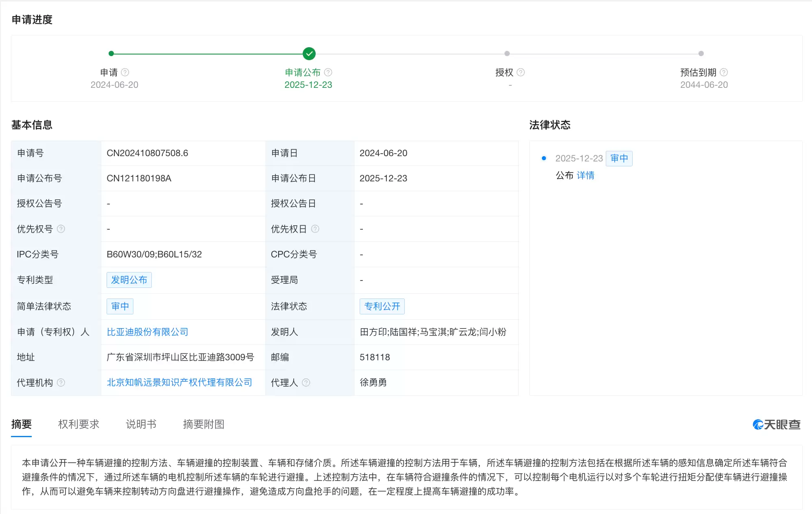
Task: Open the 比亚迪股份有限公司 applicant link
Action: pos(147,332)
